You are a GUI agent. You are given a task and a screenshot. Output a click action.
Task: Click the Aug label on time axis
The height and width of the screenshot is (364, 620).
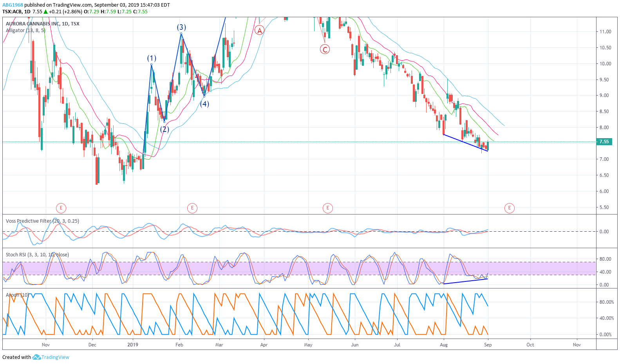point(444,345)
